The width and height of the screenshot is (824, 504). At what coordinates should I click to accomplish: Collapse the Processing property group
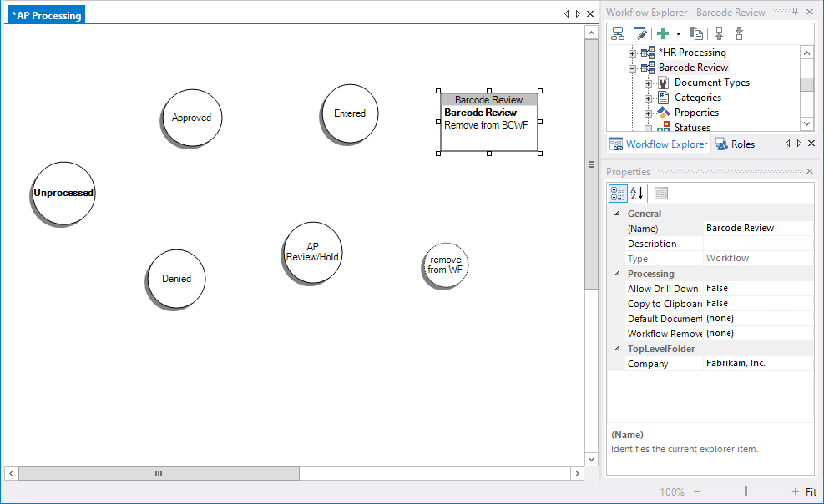coord(617,273)
